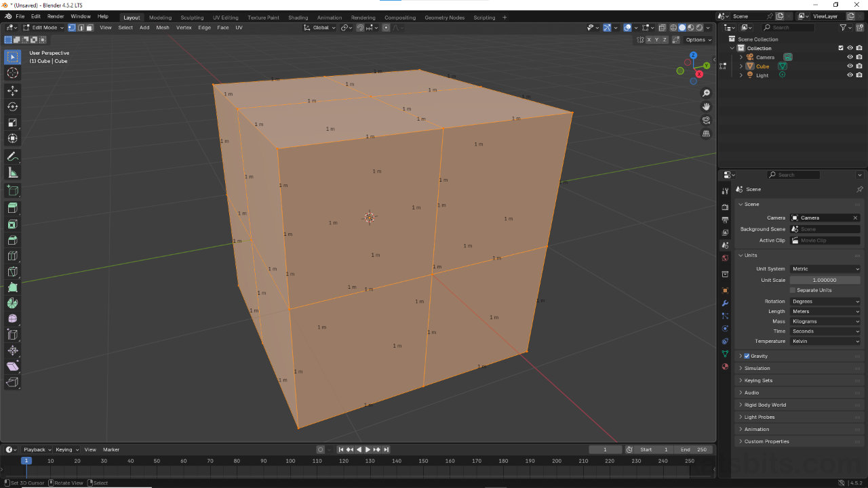The image size is (868, 488).
Task: Hide the Cube in the viewport
Action: 850,66
